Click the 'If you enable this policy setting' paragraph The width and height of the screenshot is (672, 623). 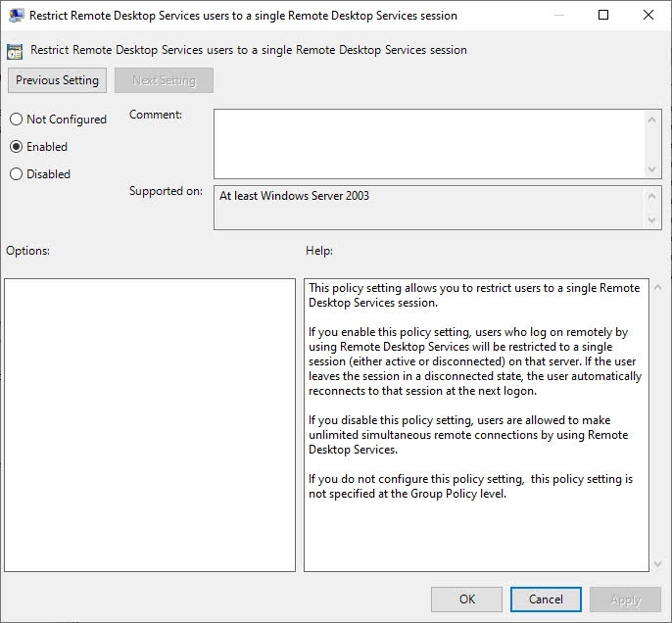coord(475,361)
